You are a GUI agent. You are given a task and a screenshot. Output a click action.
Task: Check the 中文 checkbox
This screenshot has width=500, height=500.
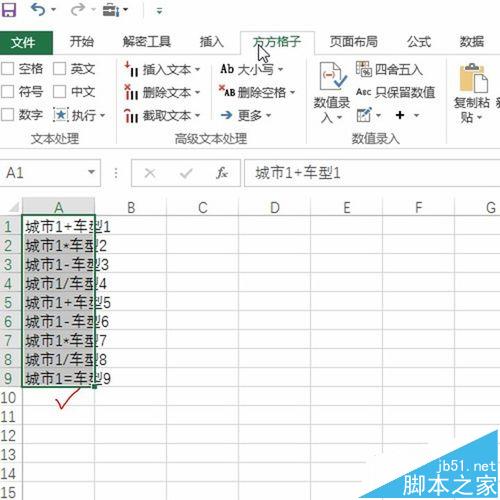pos(59,92)
